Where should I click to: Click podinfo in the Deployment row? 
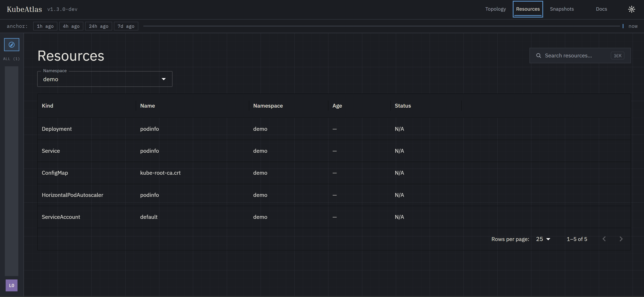click(x=150, y=129)
